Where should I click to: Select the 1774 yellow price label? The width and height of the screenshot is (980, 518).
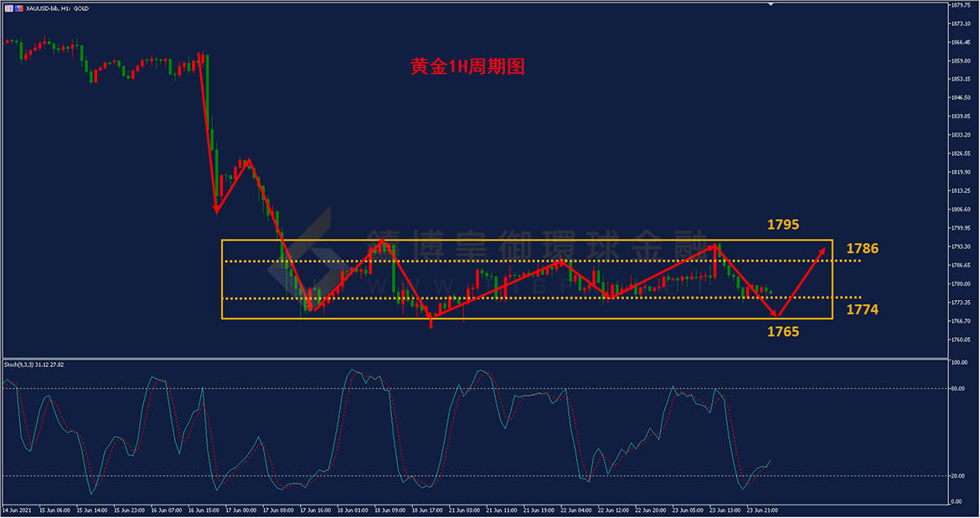[x=863, y=309]
